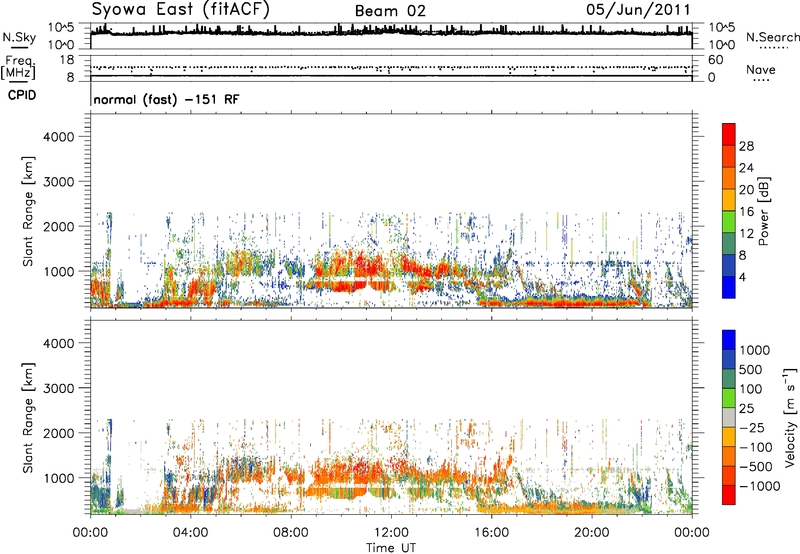Click the title "Syowa East (fitACF)"
The image size is (800, 554).
click(180, 9)
